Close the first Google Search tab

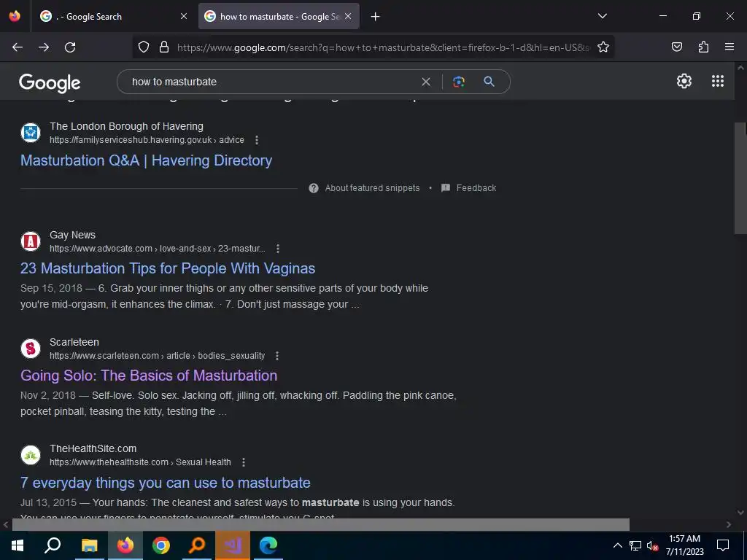(x=184, y=16)
